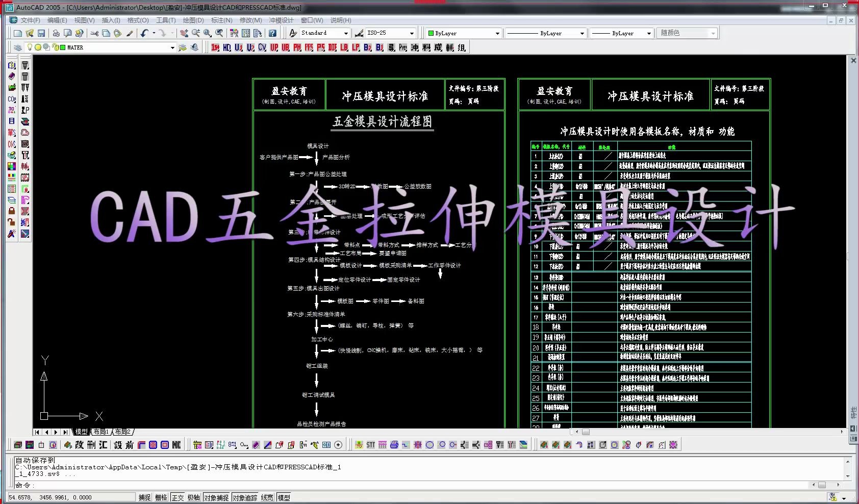Enable 正交 ortho mode
859x504 pixels.
178,497
